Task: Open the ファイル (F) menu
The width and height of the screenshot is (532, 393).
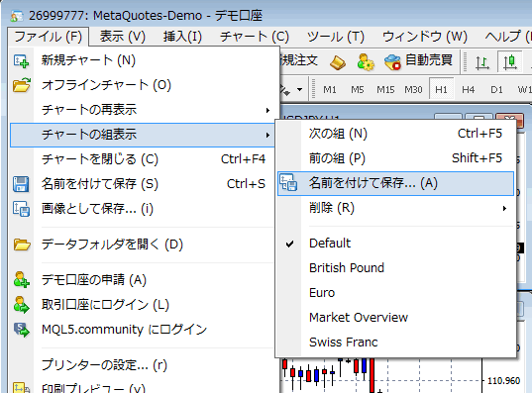Action: [x=48, y=37]
